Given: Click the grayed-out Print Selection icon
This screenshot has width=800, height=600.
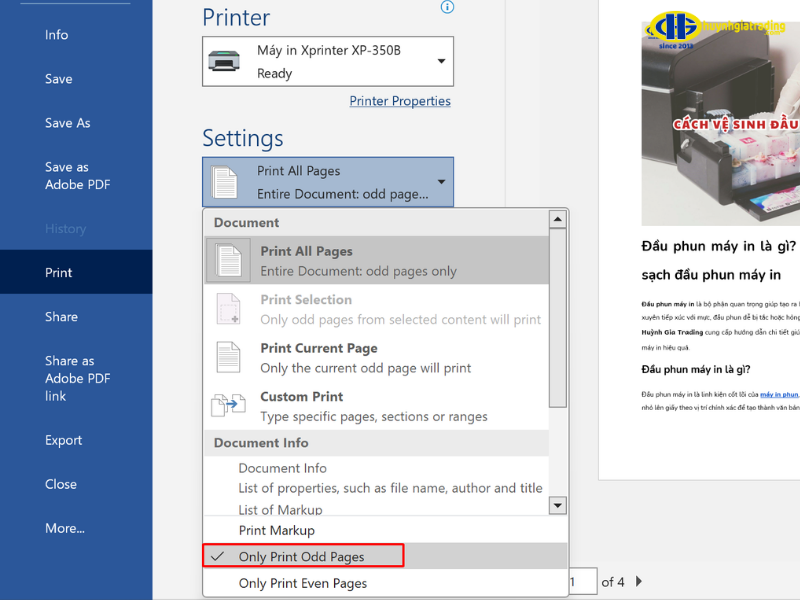Looking at the screenshot, I should 229,309.
